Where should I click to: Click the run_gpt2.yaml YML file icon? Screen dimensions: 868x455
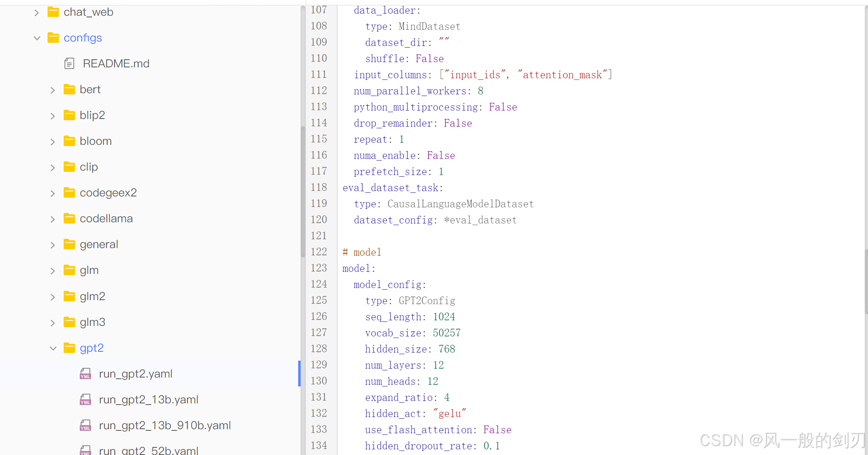point(85,374)
